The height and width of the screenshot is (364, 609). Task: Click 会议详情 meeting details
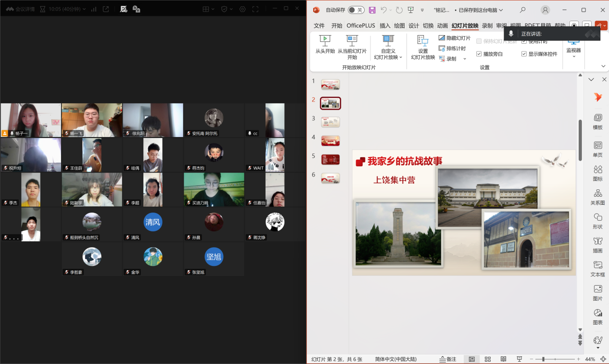pyautogui.click(x=21, y=9)
